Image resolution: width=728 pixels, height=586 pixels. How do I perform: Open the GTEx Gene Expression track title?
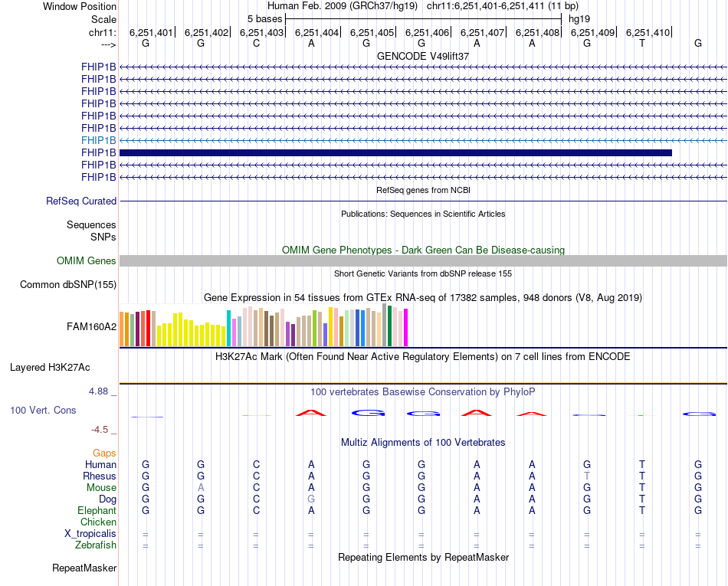[423, 298]
